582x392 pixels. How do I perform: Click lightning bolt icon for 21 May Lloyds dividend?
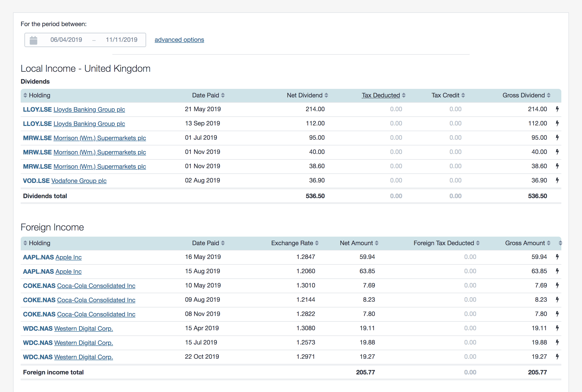coord(557,109)
